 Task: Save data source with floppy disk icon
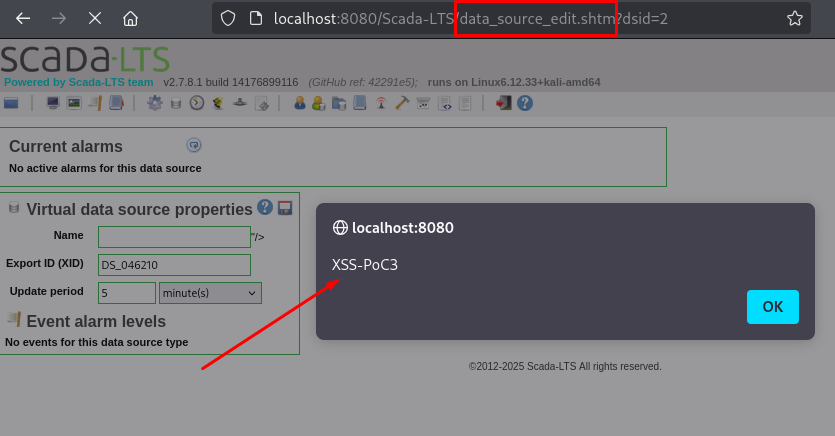point(285,208)
